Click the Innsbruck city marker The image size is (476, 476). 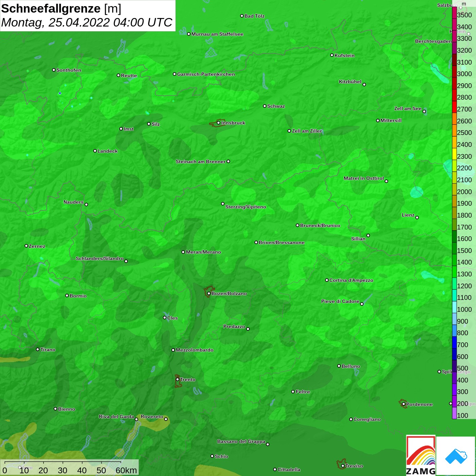[x=218, y=123]
